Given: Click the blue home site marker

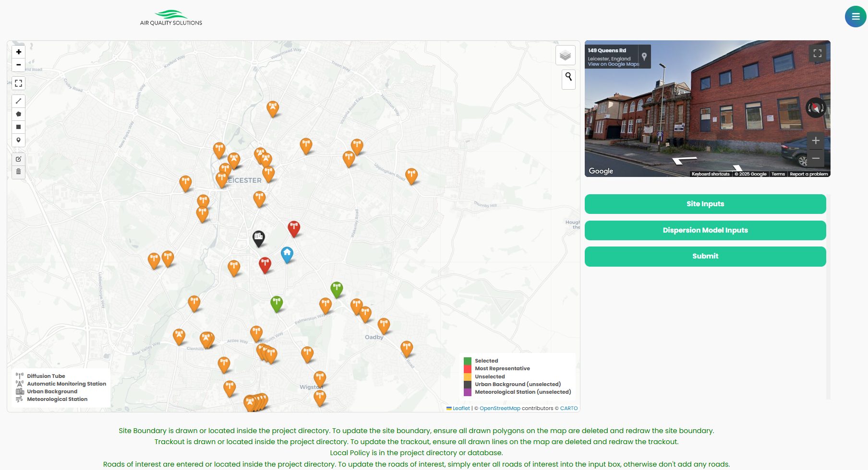Looking at the screenshot, I should coord(287,254).
